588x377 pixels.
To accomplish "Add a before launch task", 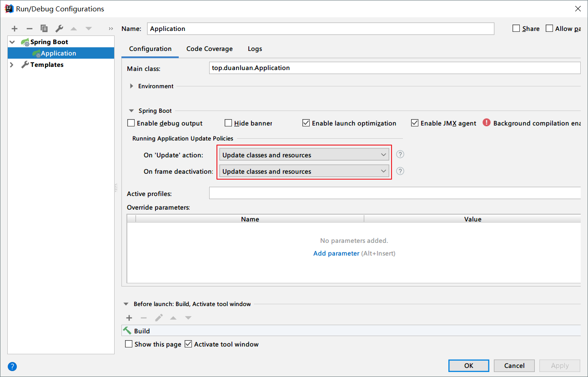I will [x=129, y=318].
